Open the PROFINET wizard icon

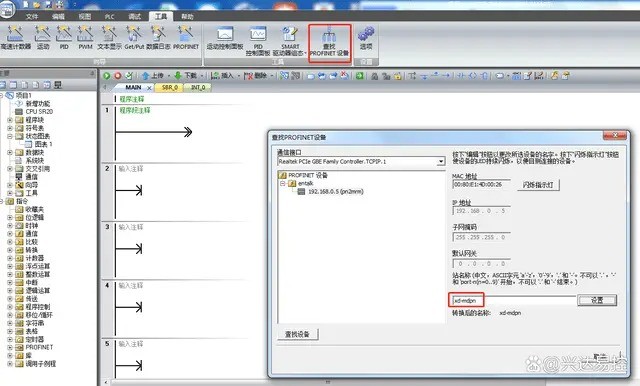(186, 38)
